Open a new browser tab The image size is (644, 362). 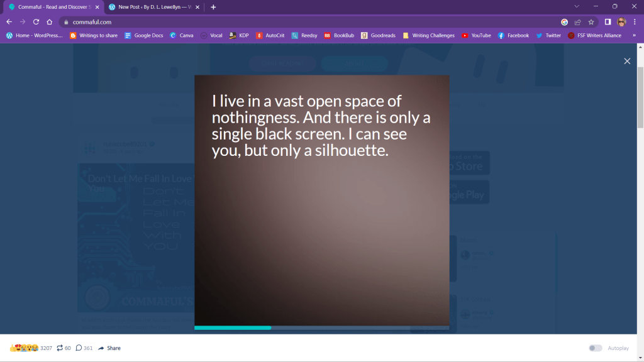click(213, 7)
